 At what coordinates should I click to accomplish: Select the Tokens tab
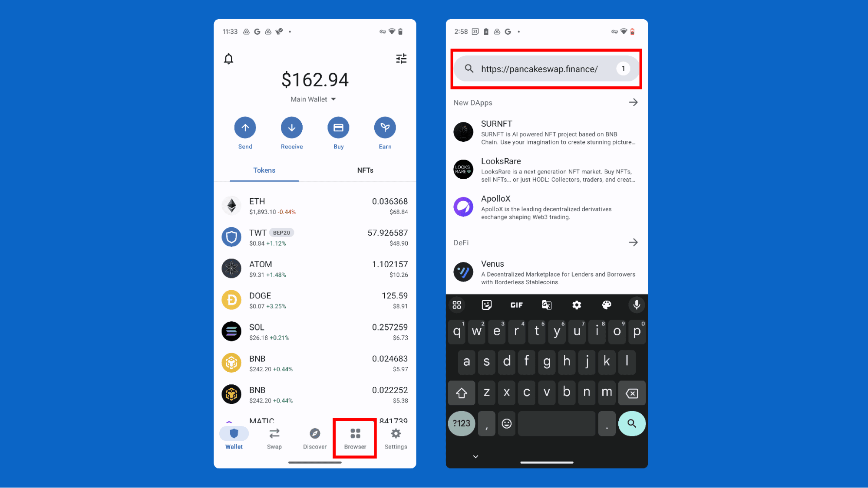tap(264, 170)
